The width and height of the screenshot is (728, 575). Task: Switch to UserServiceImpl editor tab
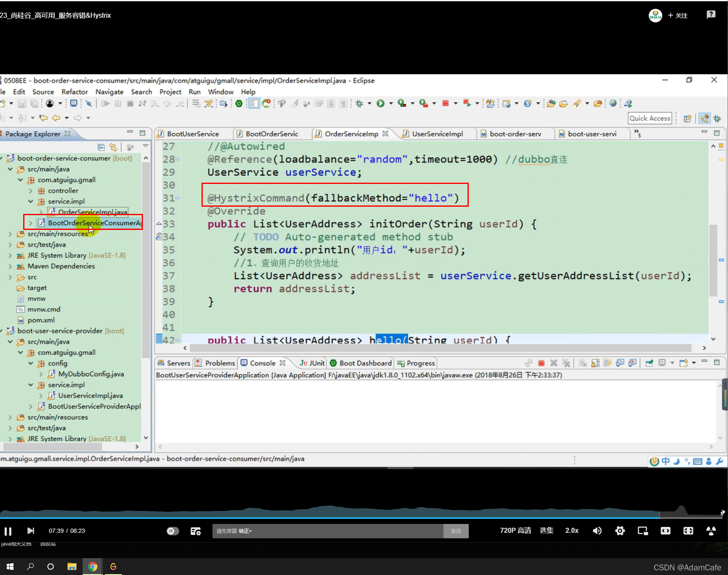click(437, 134)
